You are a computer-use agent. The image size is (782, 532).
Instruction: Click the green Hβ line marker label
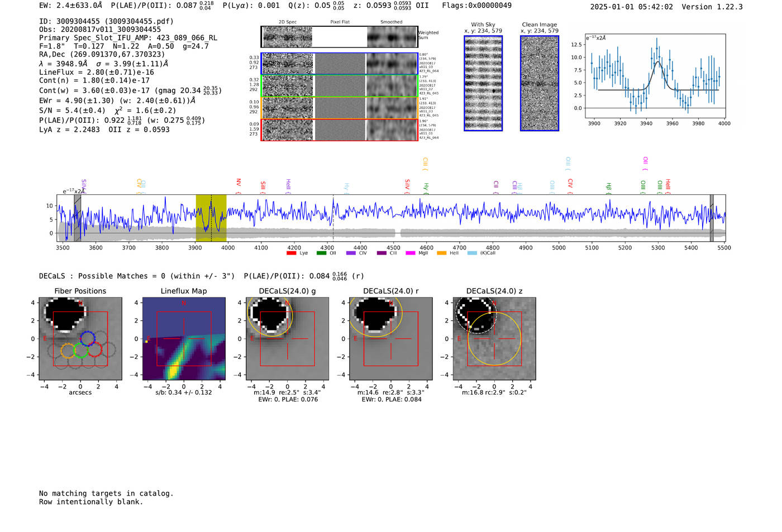609,186
